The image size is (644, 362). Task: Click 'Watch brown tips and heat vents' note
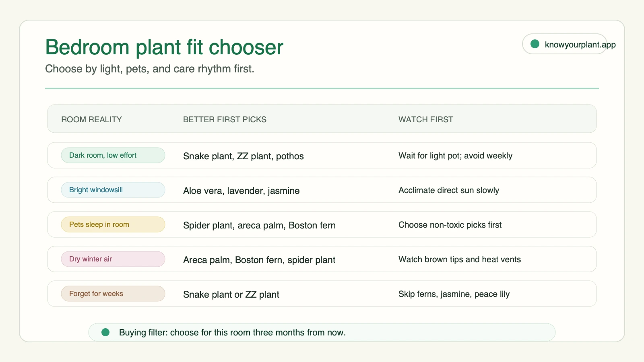pyautogui.click(x=460, y=259)
